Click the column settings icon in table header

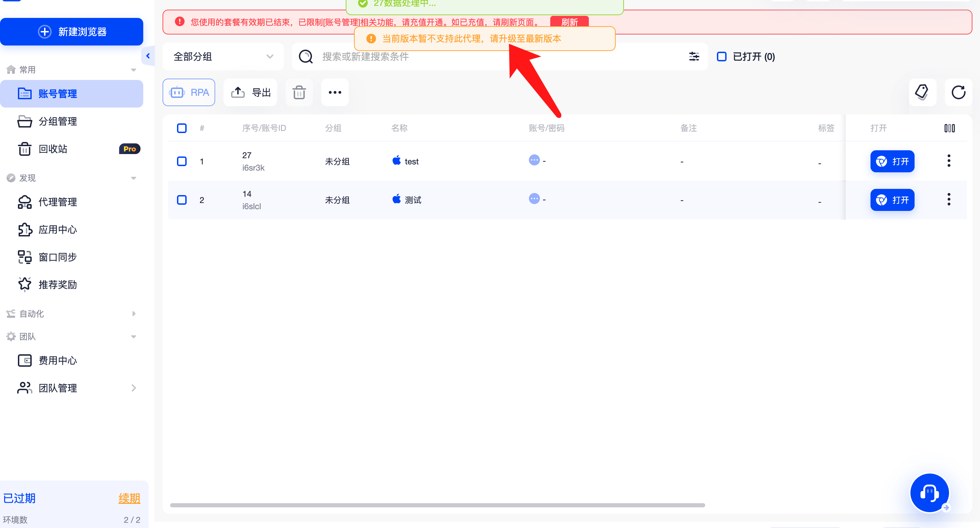coord(950,128)
